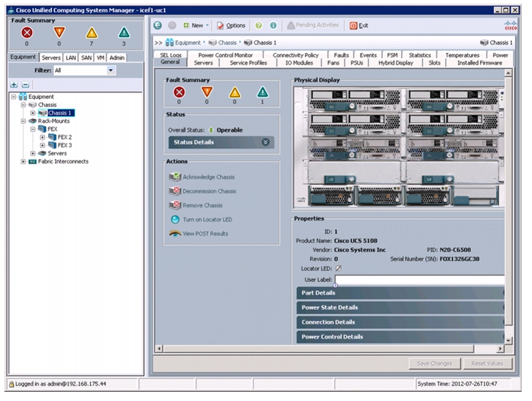Screen dimensions: 532x401
Task: Click the green Info icon in the toolbar
Action: click(273, 26)
